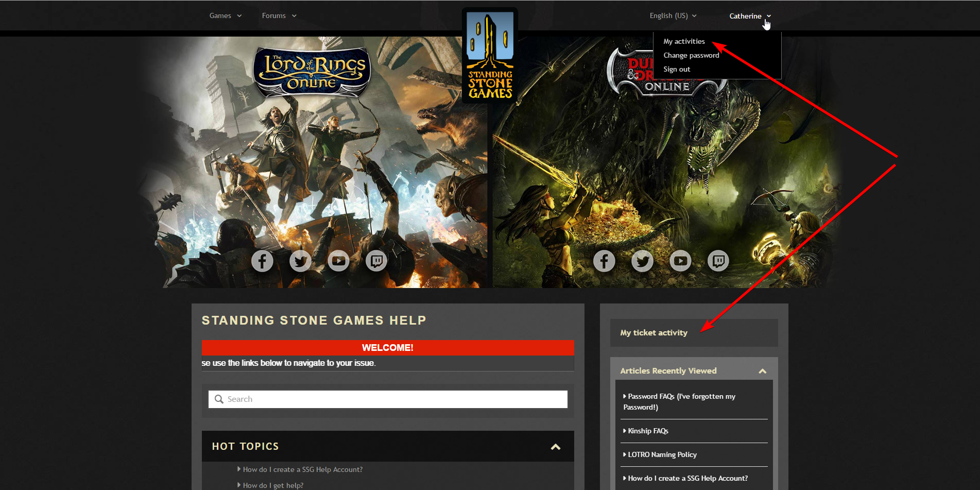Open the LOTRO YouTube channel icon
This screenshot has height=490, width=980.
tap(338, 261)
